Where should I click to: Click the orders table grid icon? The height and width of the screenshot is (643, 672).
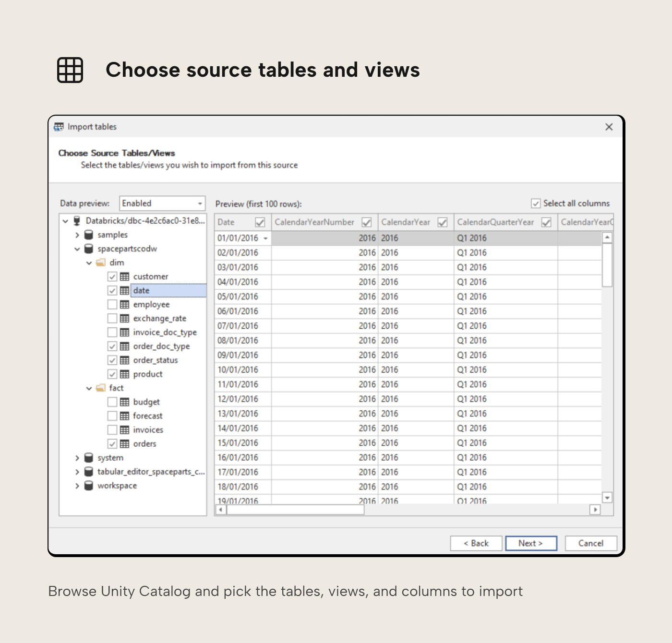coord(125,443)
